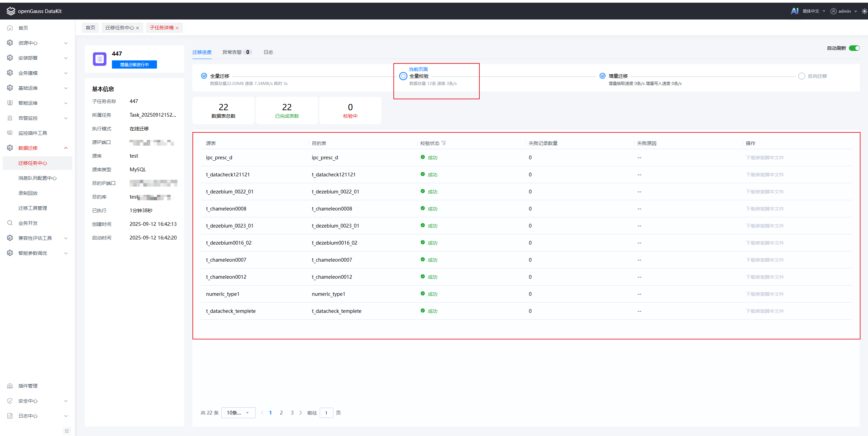Turn off the 自动刷新 toggle
Viewport: 868px width, 436px height.
click(x=854, y=48)
